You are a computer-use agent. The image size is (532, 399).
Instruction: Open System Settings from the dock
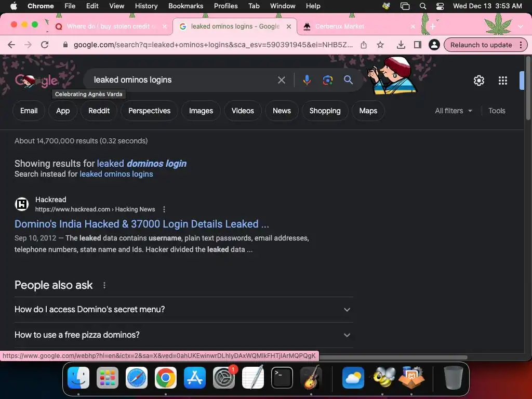224,378
